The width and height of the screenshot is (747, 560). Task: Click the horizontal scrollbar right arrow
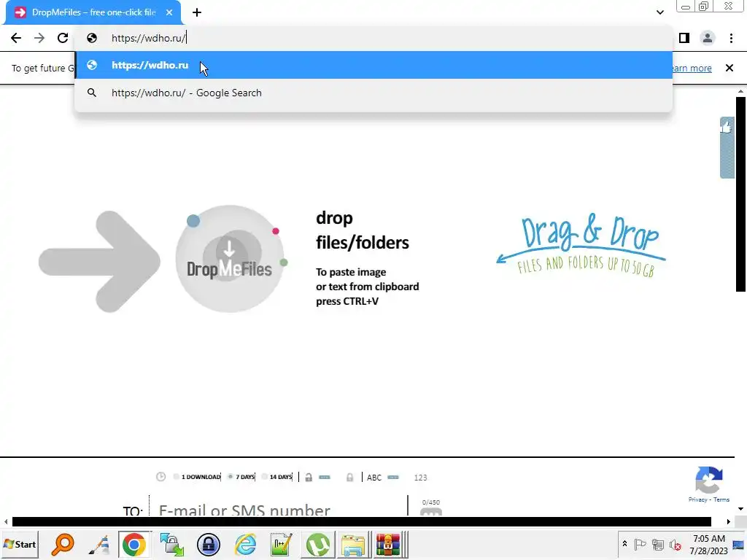tap(729, 522)
